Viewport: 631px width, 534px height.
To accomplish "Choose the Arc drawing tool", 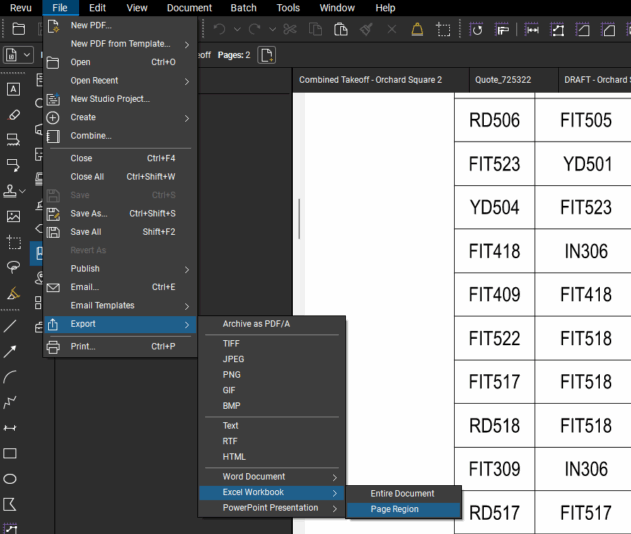I will (12, 377).
